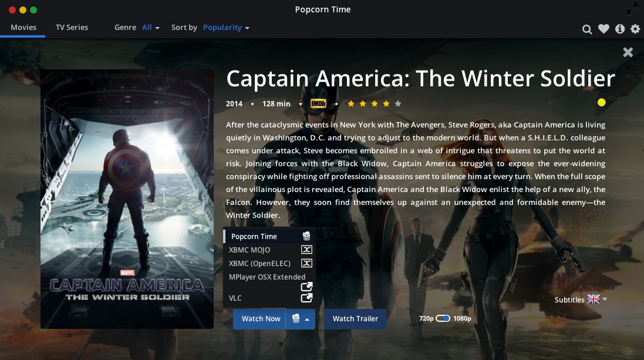Image resolution: width=644 pixels, height=360 pixels.
Task: Click the movie title heading
Action: click(420, 78)
